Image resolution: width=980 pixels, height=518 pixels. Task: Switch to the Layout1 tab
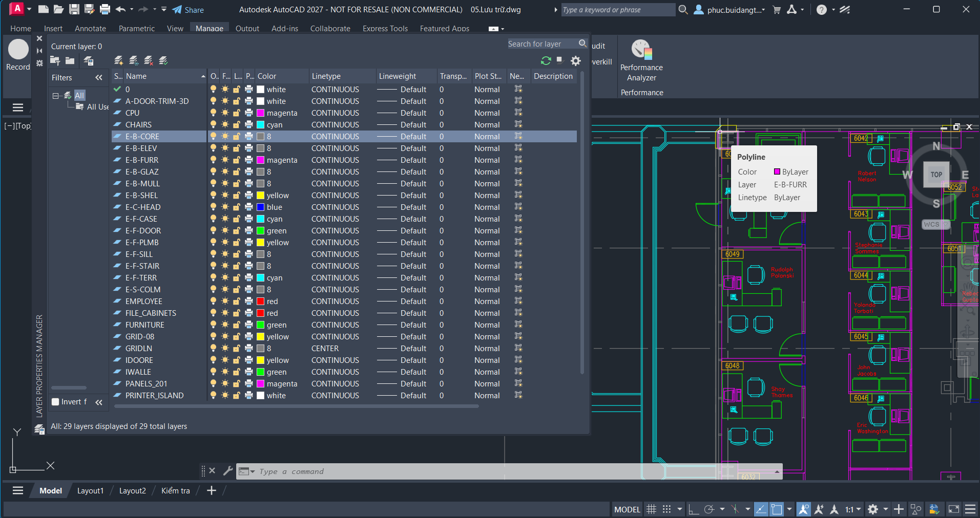click(90, 490)
